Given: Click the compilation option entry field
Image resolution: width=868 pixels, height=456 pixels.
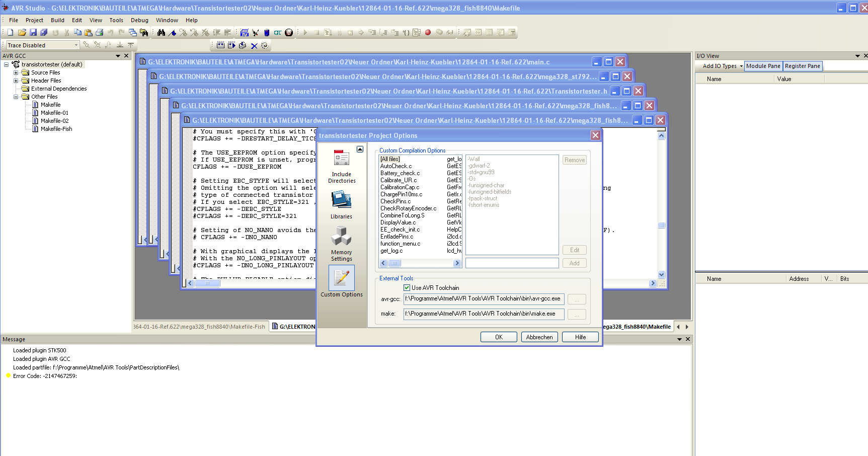Looking at the screenshot, I should pos(512,263).
